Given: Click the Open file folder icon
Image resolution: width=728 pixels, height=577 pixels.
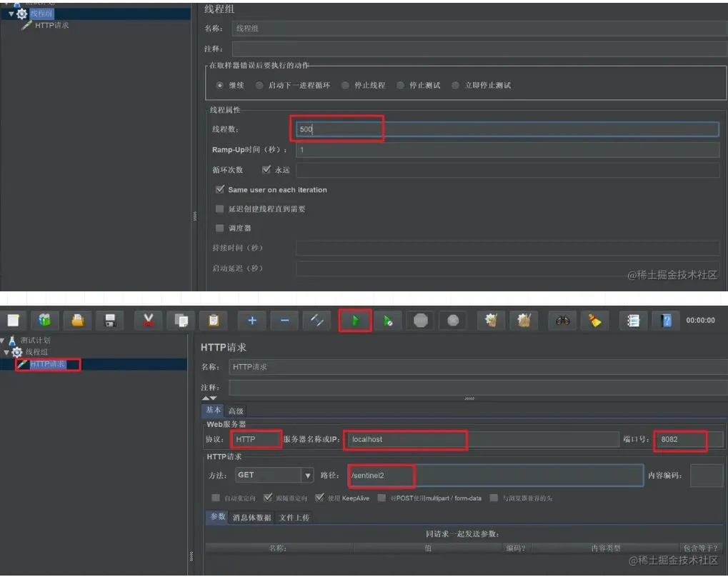Looking at the screenshot, I should [x=78, y=321].
